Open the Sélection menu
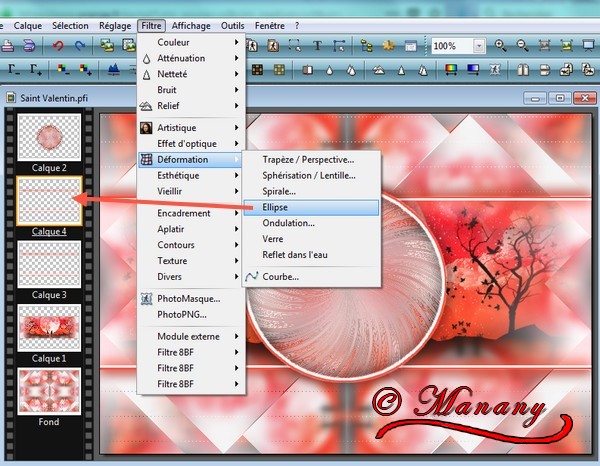The height and width of the screenshot is (466, 600). [x=70, y=26]
